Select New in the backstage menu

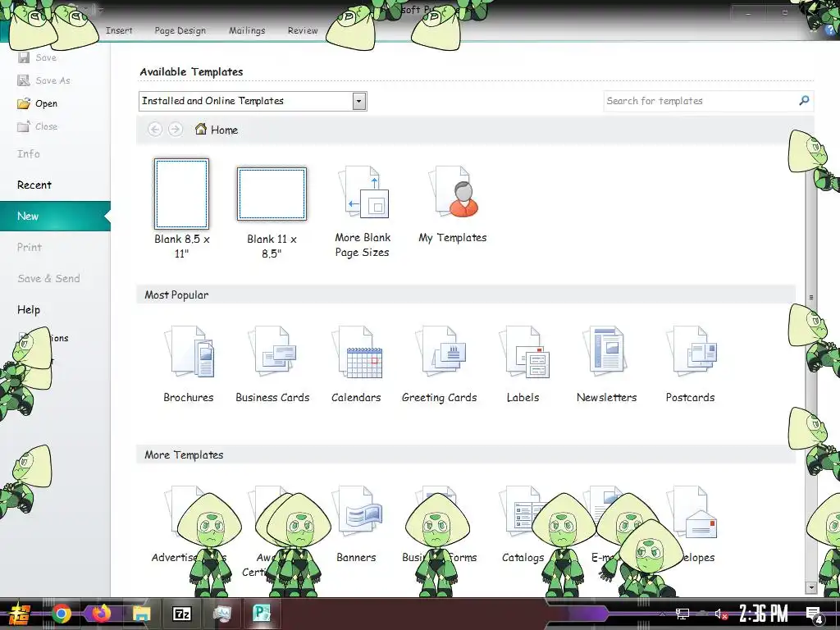(55, 216)
